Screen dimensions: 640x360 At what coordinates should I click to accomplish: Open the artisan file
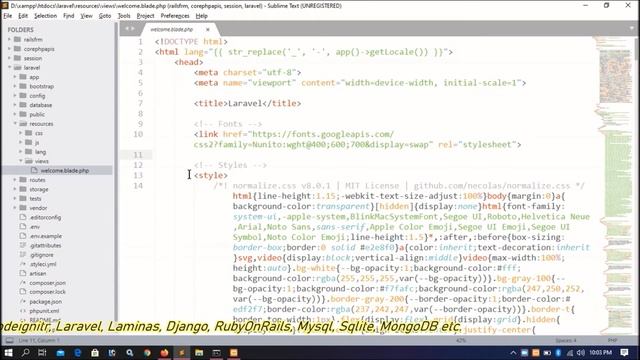point(38,274)
